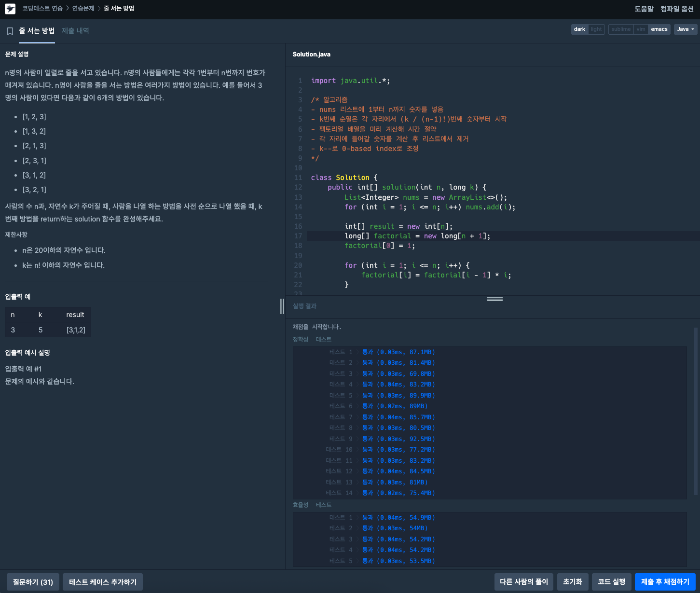Image resolution: width=700 pixels, height=593 pixels.
Task: Open the 코딩테스트 연습 breadcrumb link
Action: pos(42,9)
